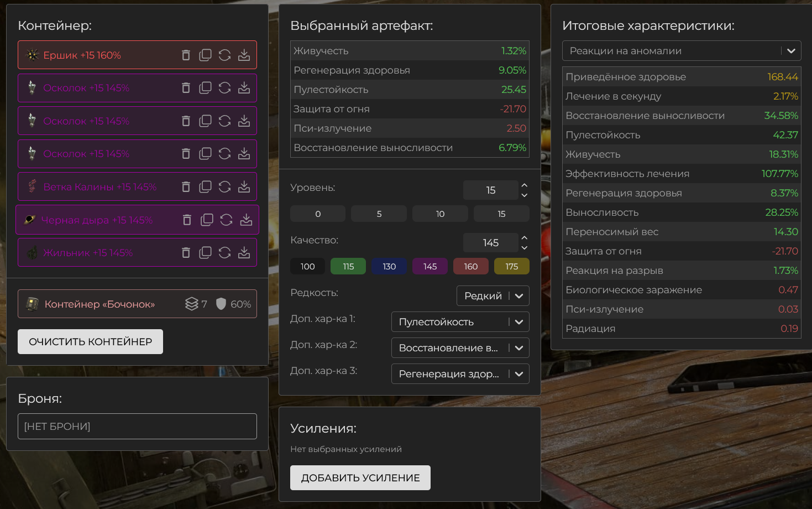
Task: Select Ветка Калины +15 145% artifact
Action: pos(99,187)
